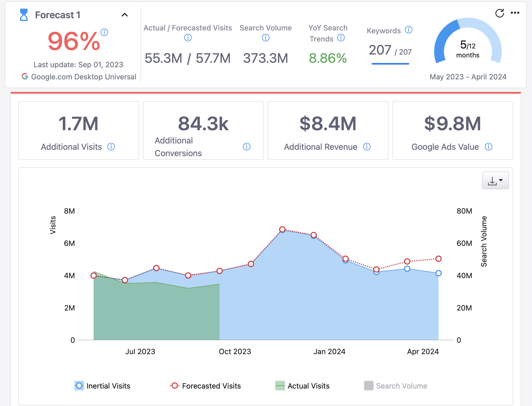Viewport: 532px width, 406px height.
Task: Click Additional Conversions info icon
Action: point(246,147)
